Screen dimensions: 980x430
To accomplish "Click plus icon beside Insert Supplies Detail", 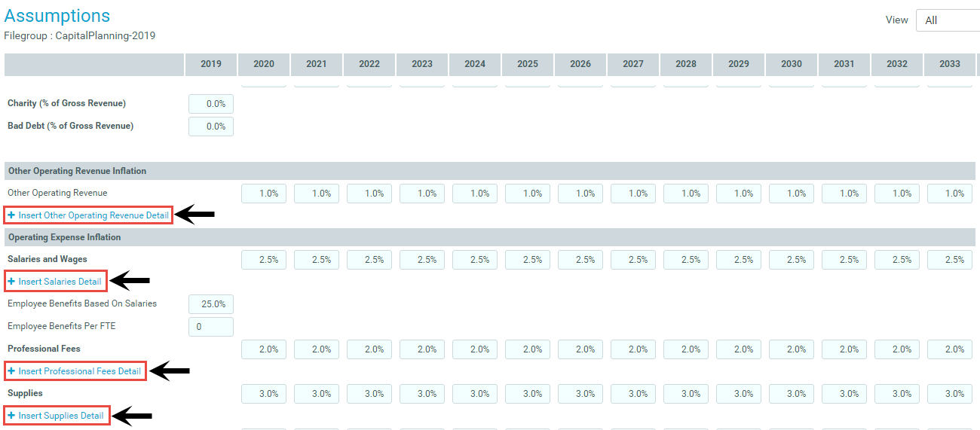I will pos(11,416).
